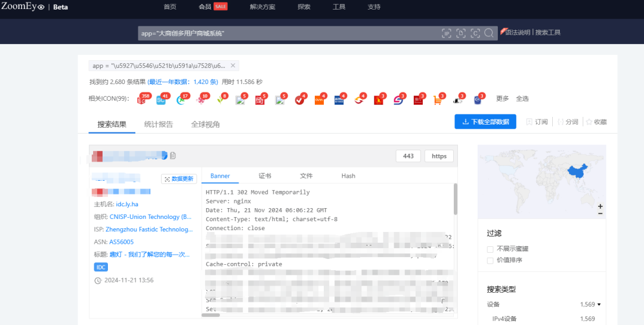
Task: Select related icon with badge 41
Action: 161,100
